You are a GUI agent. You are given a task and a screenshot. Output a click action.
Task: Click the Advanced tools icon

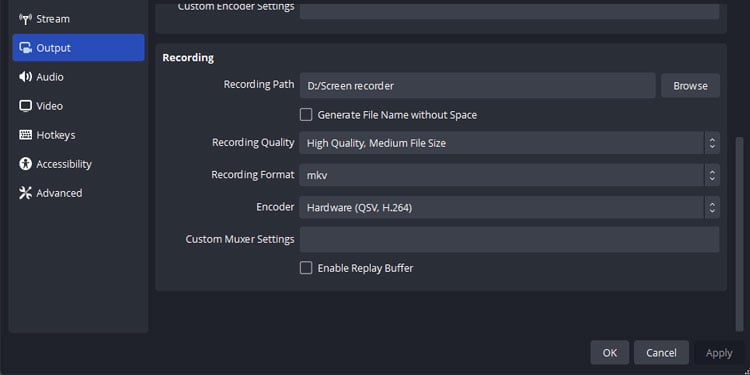pyautogui.click(x=25, y=193)
